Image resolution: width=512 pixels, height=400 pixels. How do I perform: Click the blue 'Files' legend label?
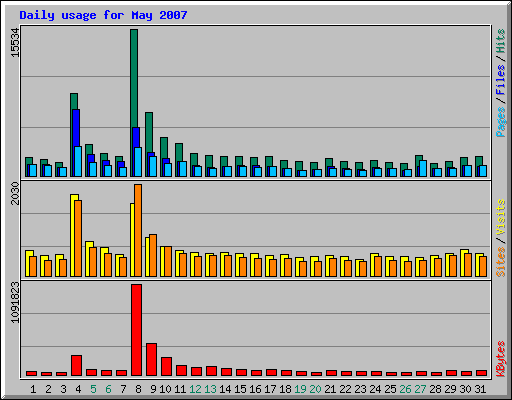[x=501, y=80]
